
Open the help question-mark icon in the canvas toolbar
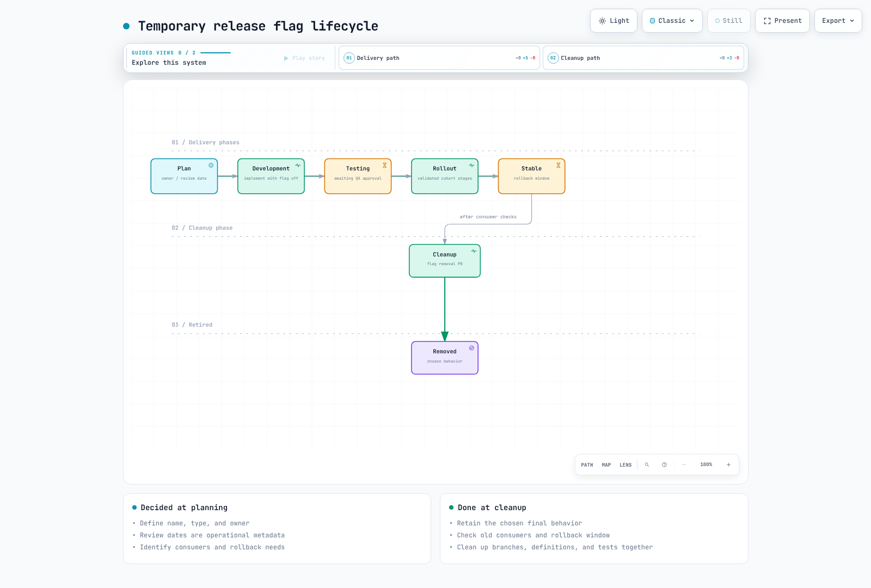664,465
